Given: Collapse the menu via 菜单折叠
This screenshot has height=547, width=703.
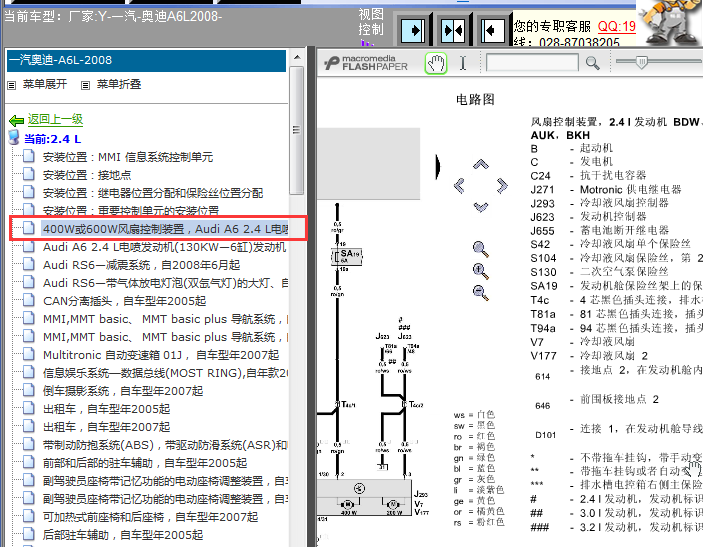Looking at the screenshot, I should [119, 84].
